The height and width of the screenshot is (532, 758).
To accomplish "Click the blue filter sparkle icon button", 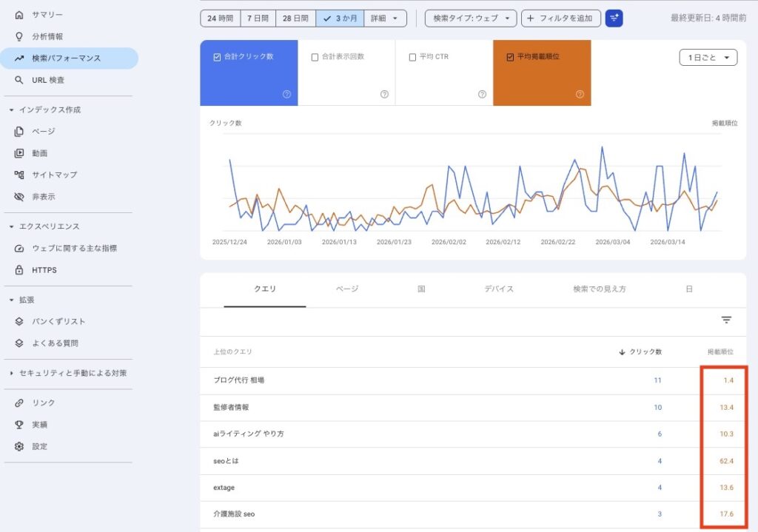I will point(614,18).
